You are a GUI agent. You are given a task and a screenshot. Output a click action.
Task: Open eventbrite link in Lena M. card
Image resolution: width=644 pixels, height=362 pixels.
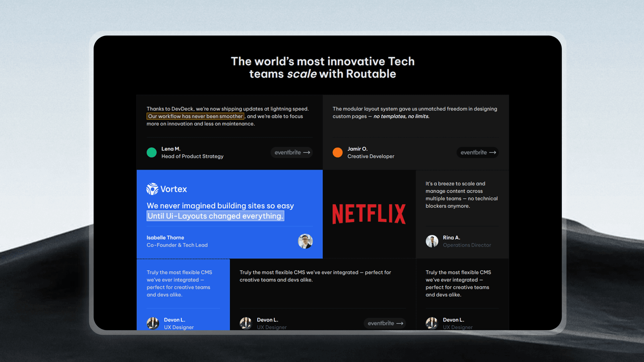coord(291,153)
